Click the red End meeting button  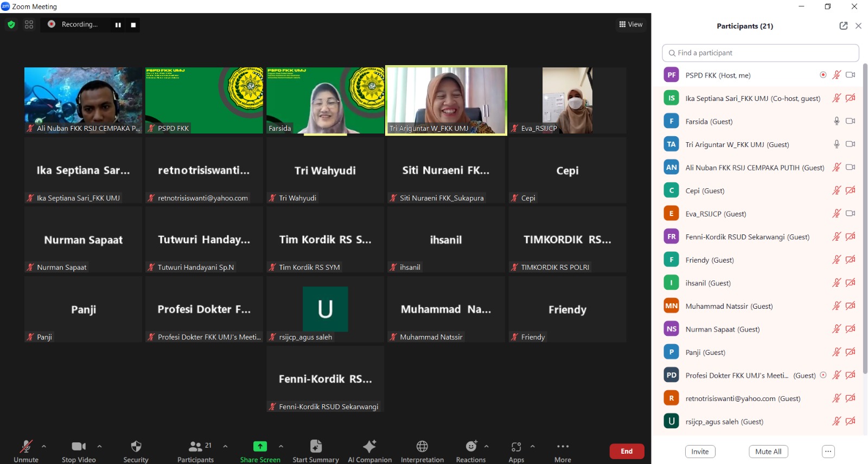(627, 451)
